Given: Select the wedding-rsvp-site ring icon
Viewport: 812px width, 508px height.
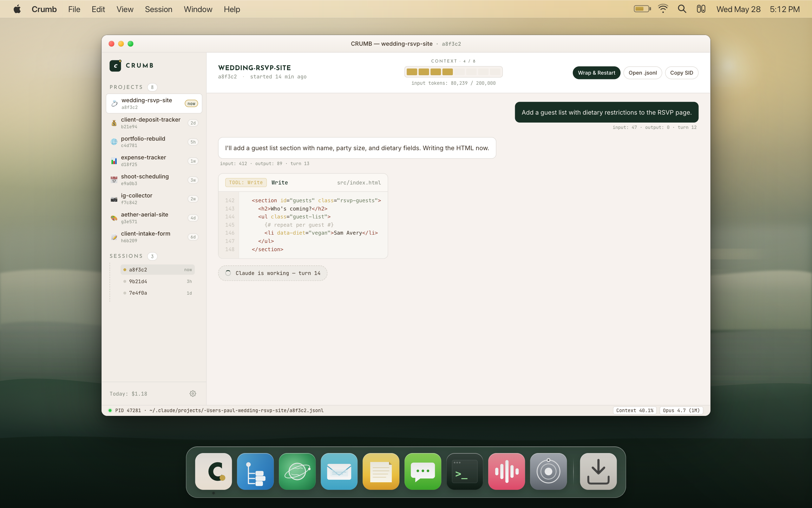Looking at the screenshot, I should click(115, 104).
